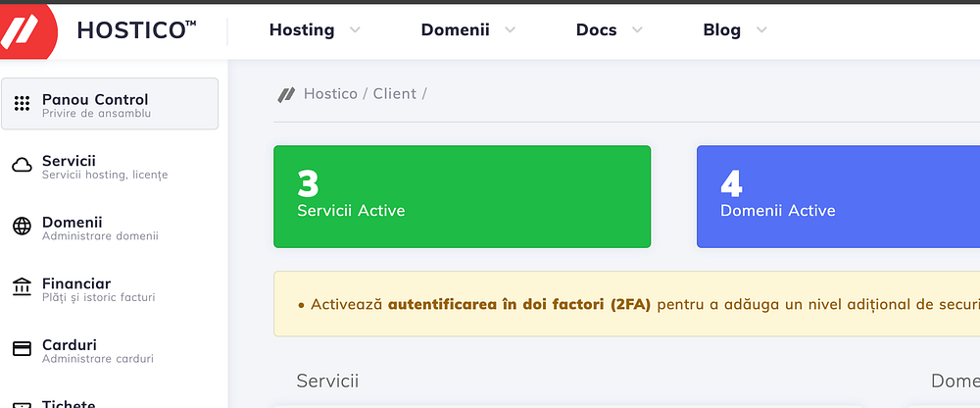The height and width of the screenshot is (408, 980).
Task: Click the Domenii globe icon
Action: point(22,228)
